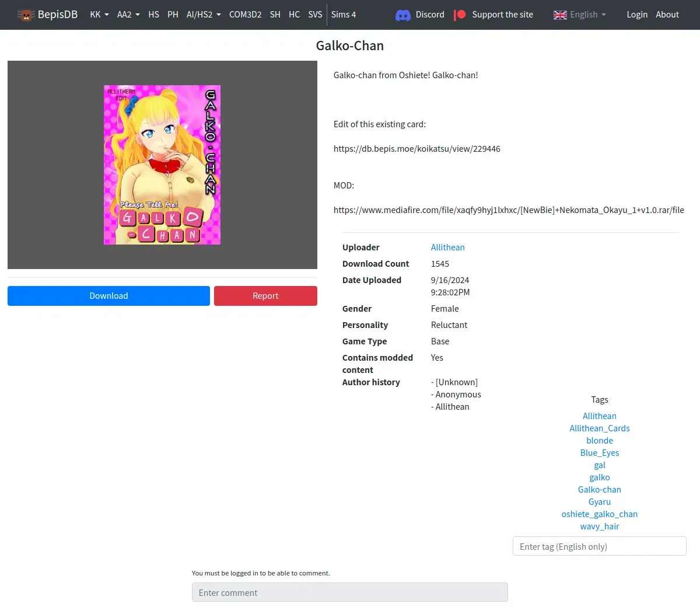Open the SH section

(x=275, y=15)
